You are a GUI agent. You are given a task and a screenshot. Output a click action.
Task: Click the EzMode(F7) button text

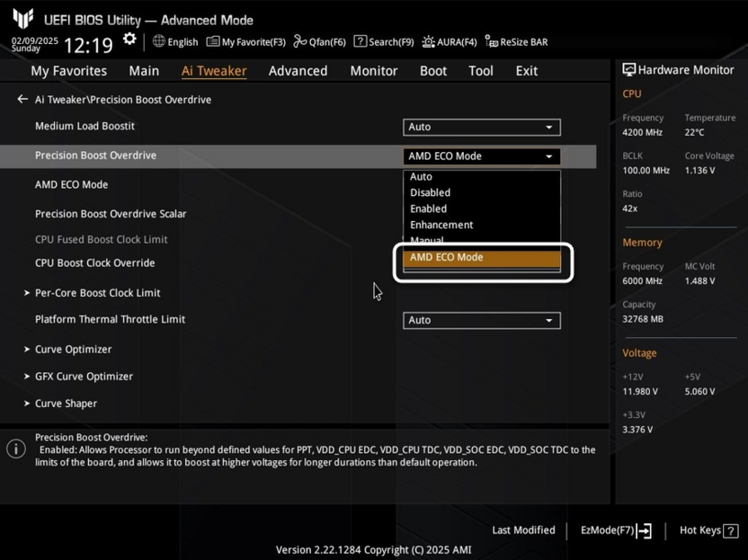607,530
